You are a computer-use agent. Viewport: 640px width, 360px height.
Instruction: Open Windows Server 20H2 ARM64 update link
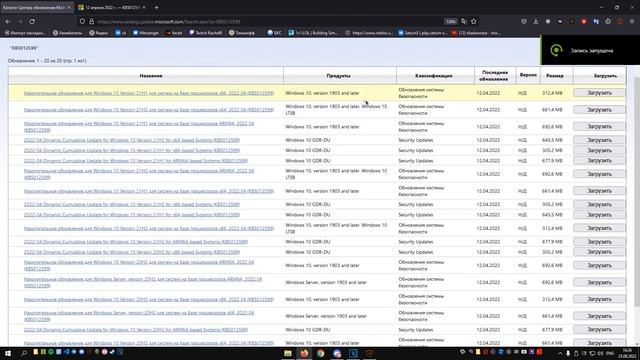(x=143, y=282)
